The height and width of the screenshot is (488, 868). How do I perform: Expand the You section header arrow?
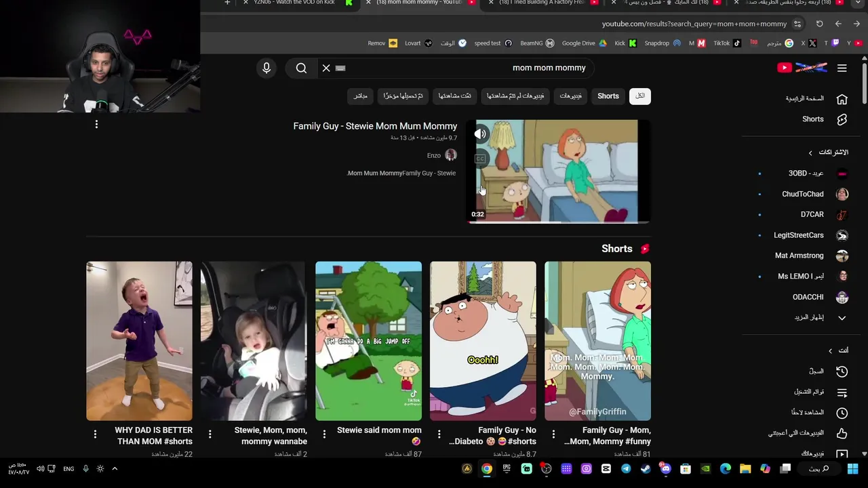(830, 350)
